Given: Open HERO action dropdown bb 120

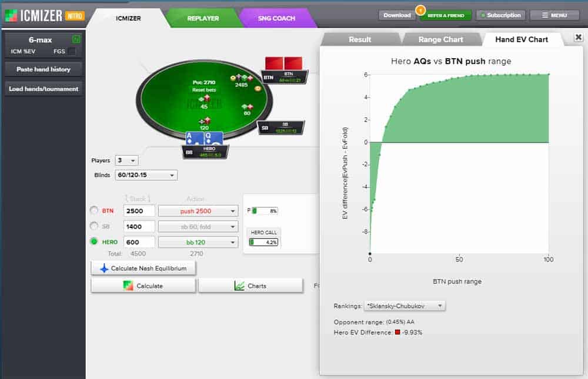Looking at the screenshot, I should pos(198,243).
